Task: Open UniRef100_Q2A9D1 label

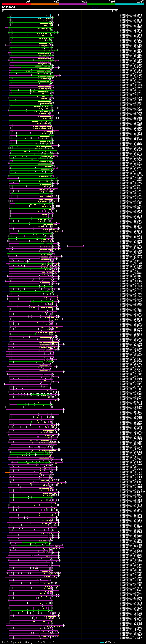Action: coord(131,58)
